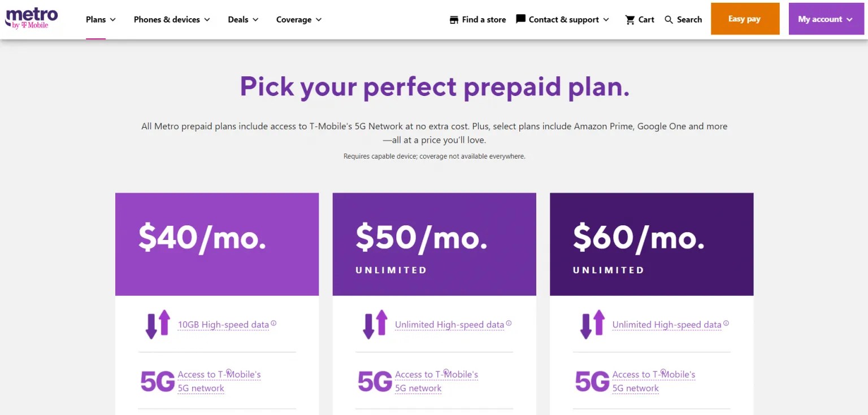This screenshot has height=415, width=868.
Task: Click info icon beside 10GB High-speed data
Action: coord(274,324)
